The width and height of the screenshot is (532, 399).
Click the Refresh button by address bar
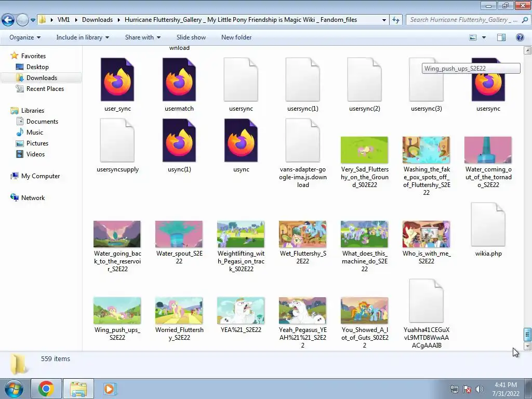pos(395,20)
